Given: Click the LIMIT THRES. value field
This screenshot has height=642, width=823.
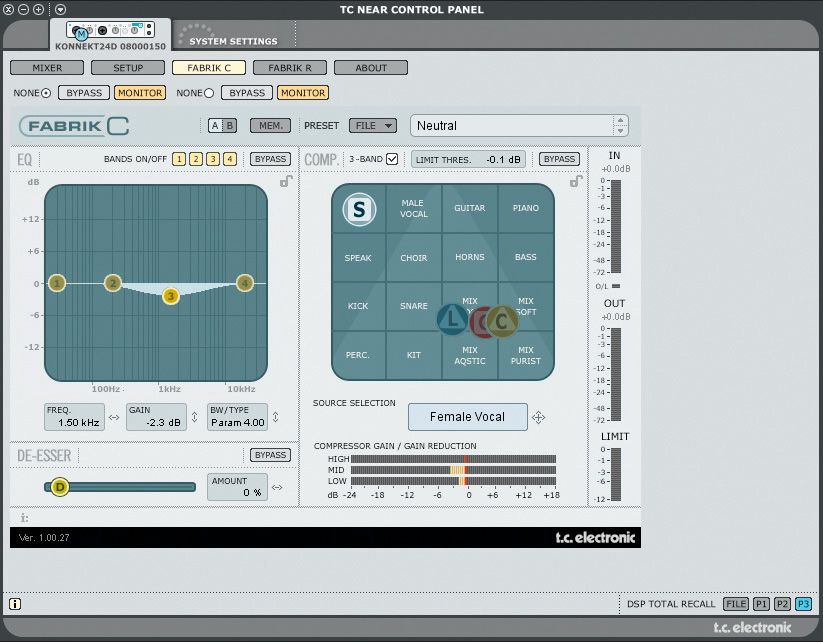Looking at the screenshot, I should pyautogui.click(x=468, y=159).
